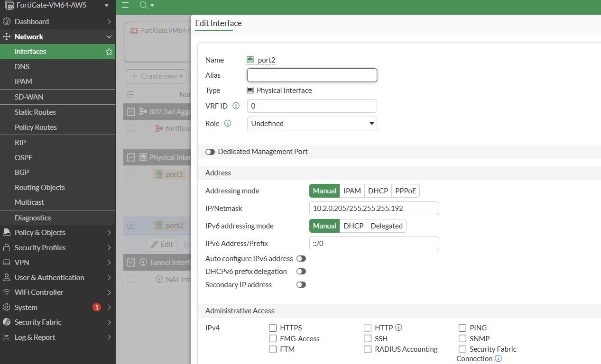Open the SD-WAN menu item
The width and height of the screenshot is (601, 364).
click(29, 97)
